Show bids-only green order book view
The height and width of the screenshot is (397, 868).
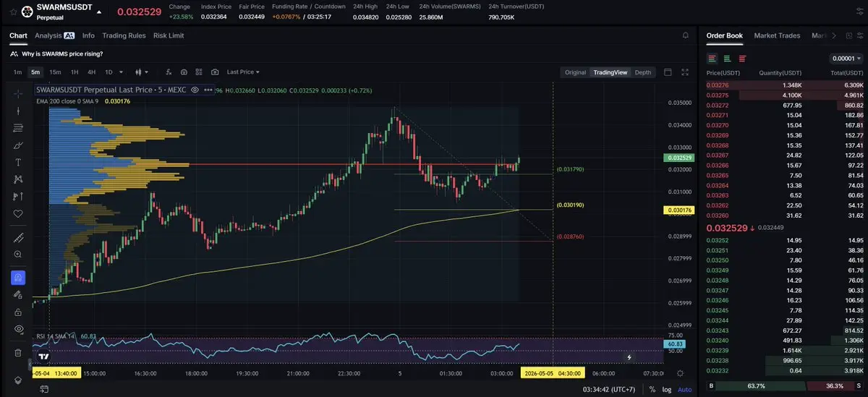pos(727,59)
